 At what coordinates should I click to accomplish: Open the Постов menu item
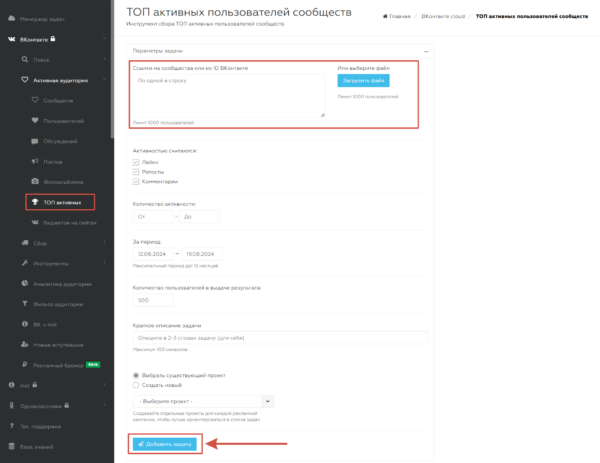pos(53,162)
